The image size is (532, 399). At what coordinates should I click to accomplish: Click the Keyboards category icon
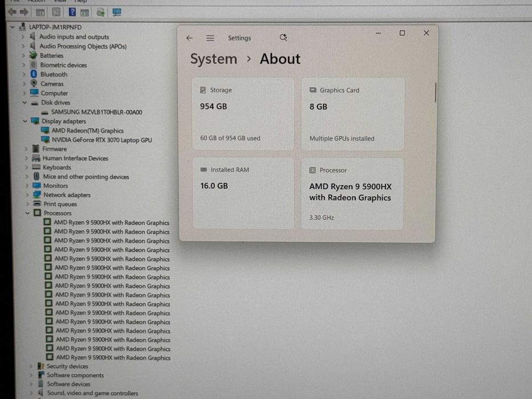pos(36,167)
